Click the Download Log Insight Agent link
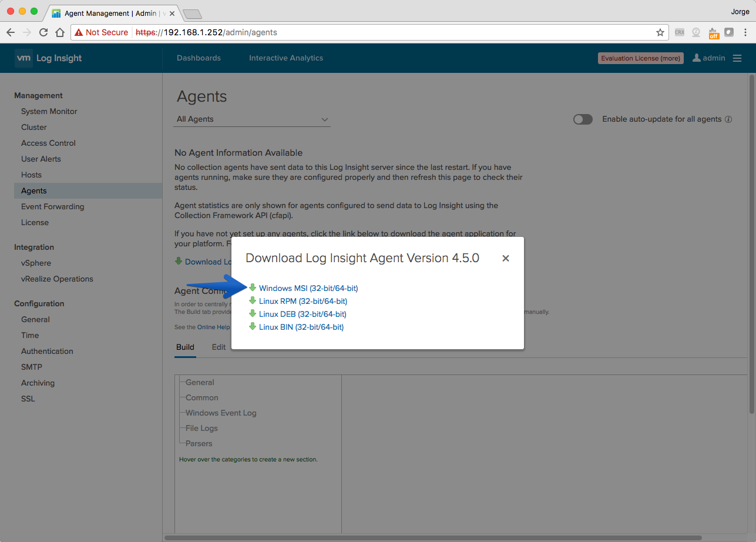 (209, 262)
